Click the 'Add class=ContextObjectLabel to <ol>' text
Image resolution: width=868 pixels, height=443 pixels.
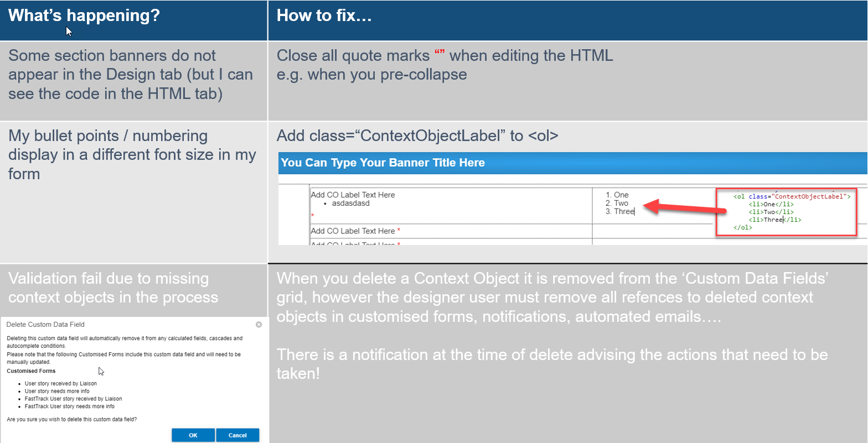[x=417, y=136]
